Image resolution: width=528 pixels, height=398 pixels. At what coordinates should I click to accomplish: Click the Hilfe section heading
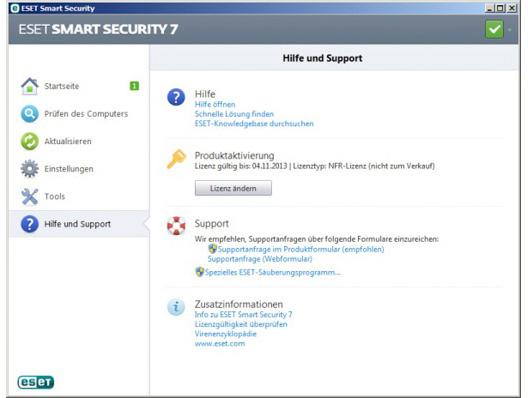205,94
